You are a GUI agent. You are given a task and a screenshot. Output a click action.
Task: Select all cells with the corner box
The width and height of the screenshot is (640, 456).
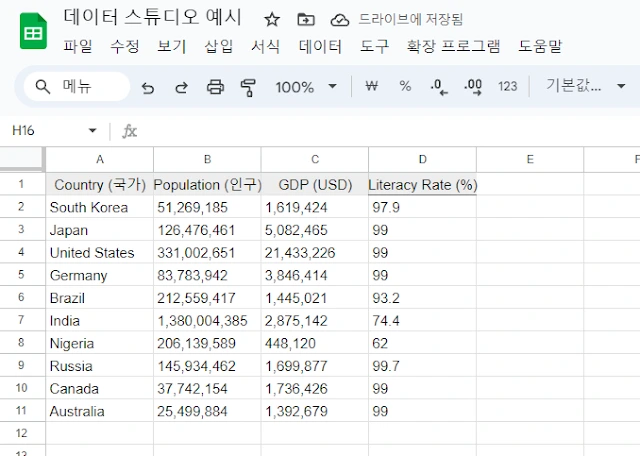(x=22, y=158)
